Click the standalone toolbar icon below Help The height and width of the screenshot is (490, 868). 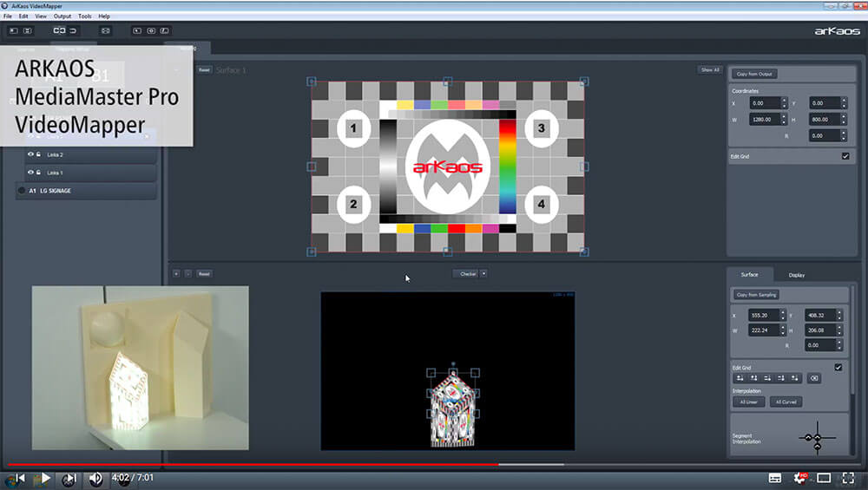click(x=105, y=30)
